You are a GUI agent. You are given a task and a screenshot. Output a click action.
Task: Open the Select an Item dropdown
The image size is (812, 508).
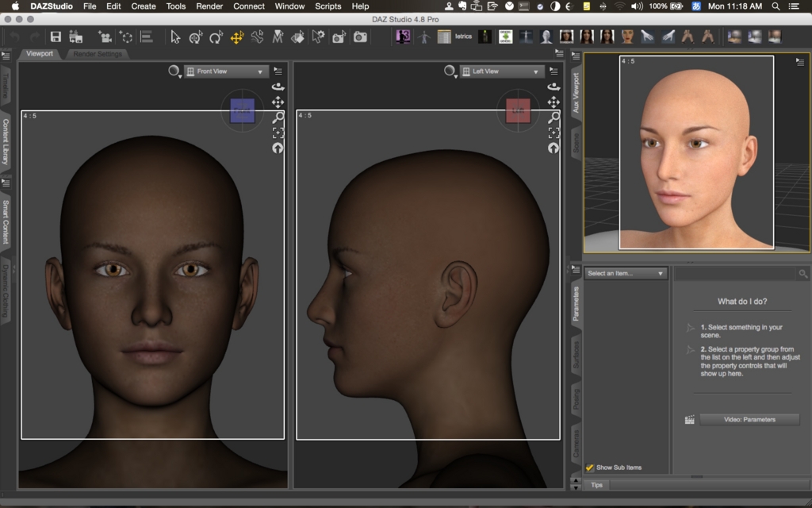(x=625, y=272)
